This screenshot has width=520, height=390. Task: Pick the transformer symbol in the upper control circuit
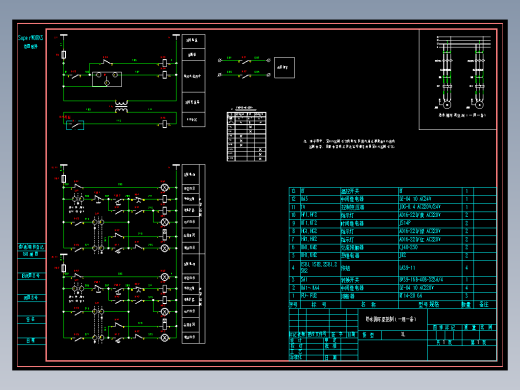(x=121, y=106)
